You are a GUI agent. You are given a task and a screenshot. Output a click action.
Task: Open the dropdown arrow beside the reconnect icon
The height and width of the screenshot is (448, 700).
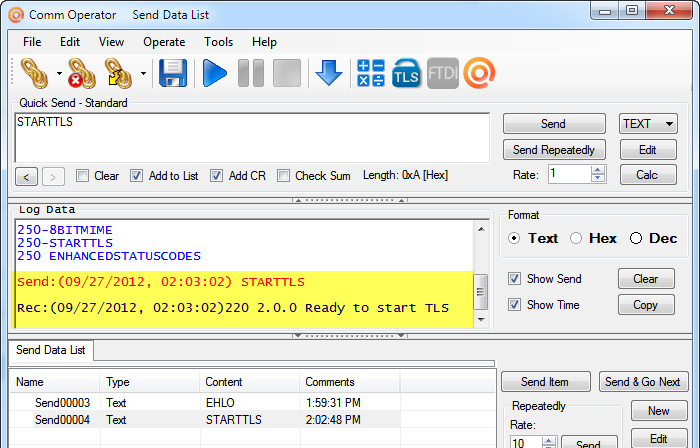143,73
